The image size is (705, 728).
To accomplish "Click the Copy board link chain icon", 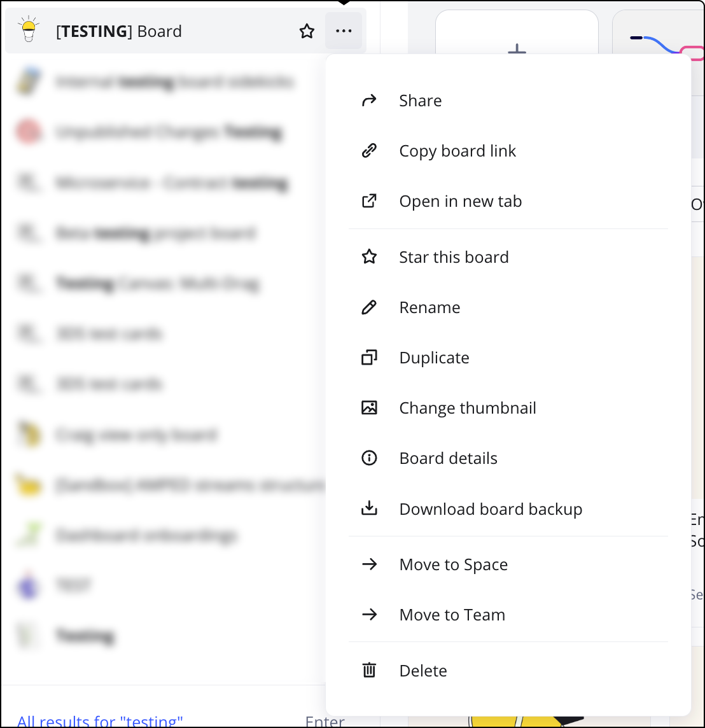I will click(369, 150).
